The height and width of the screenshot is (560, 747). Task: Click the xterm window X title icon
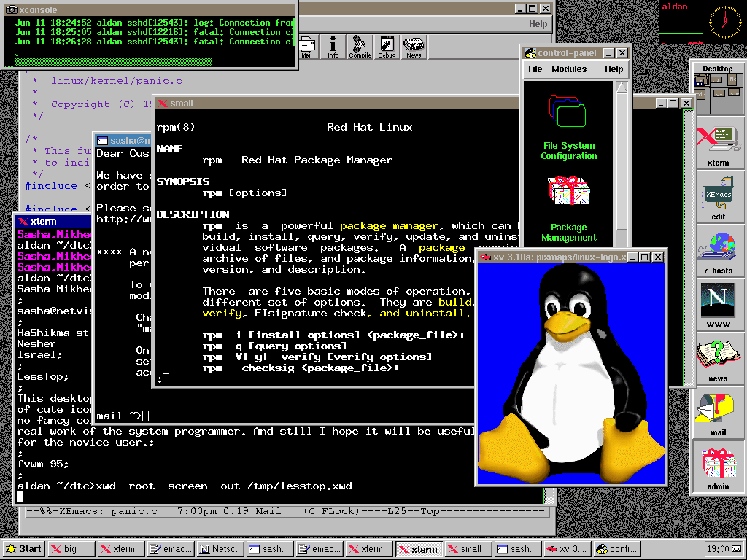pos(23,222)
